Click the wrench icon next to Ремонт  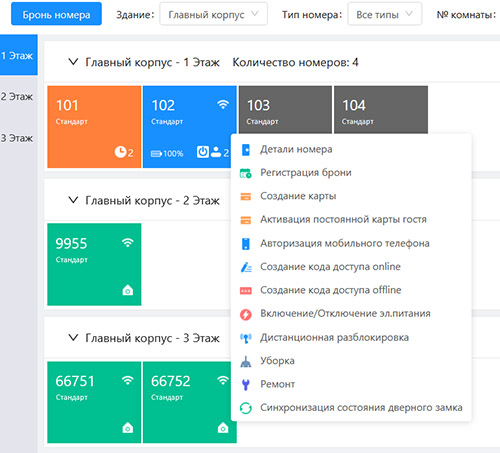pos(246,385)
